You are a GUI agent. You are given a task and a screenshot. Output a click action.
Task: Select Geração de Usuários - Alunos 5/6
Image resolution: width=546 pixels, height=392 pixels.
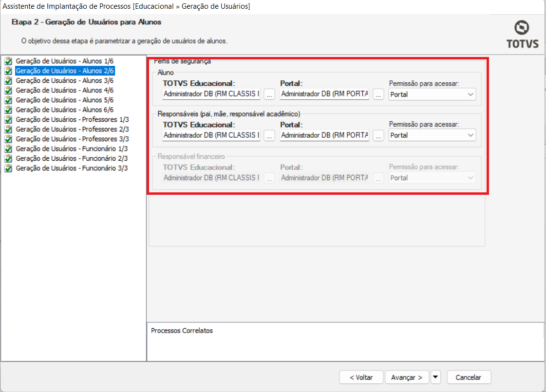(65, 100)
